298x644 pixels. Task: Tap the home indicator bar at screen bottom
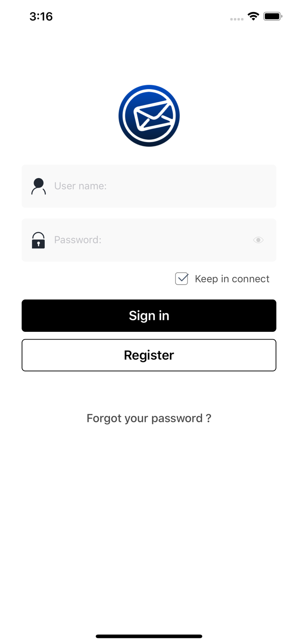tap(149, 636)
